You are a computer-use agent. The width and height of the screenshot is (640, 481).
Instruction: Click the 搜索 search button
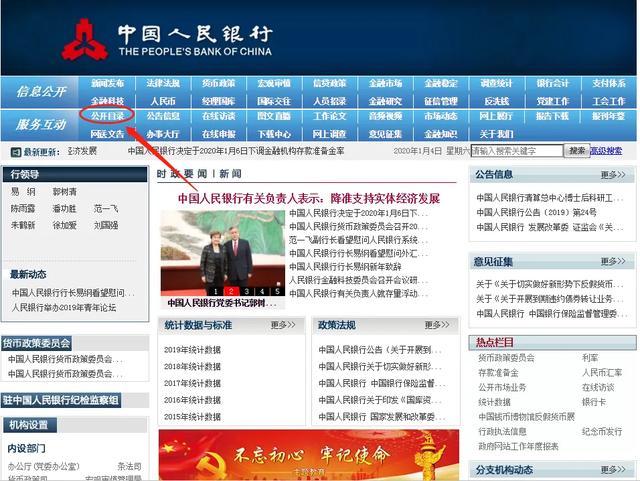tap(577, 151)
